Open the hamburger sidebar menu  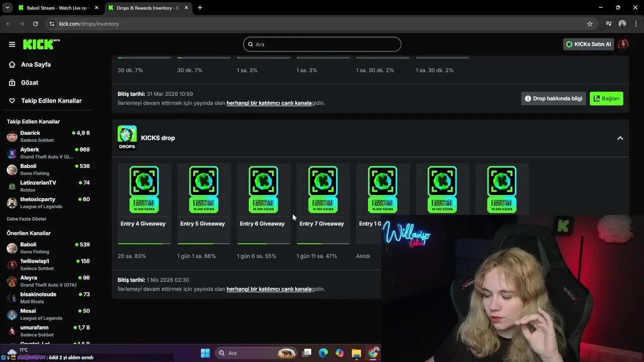pyautogui.click(x=12, y=44)
